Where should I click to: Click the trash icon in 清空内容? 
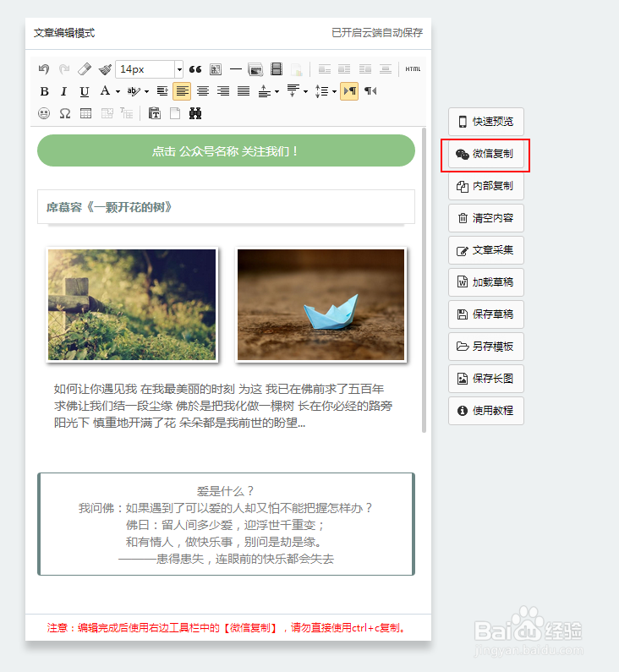click(463, 218)
